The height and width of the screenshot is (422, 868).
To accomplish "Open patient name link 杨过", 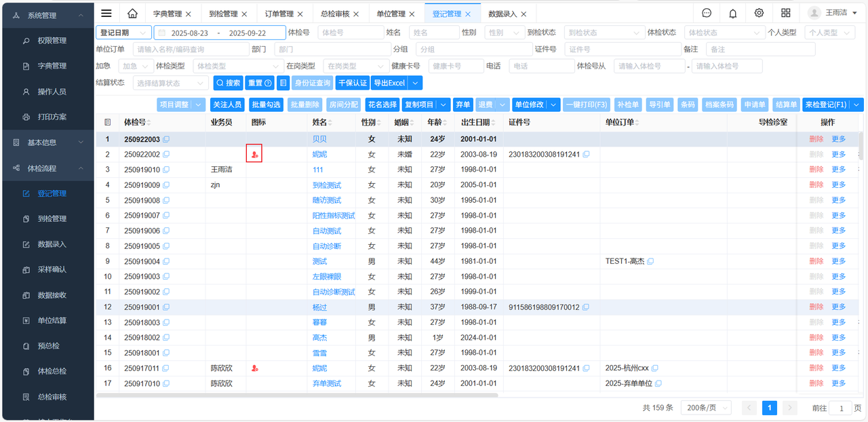I will 319,307.
